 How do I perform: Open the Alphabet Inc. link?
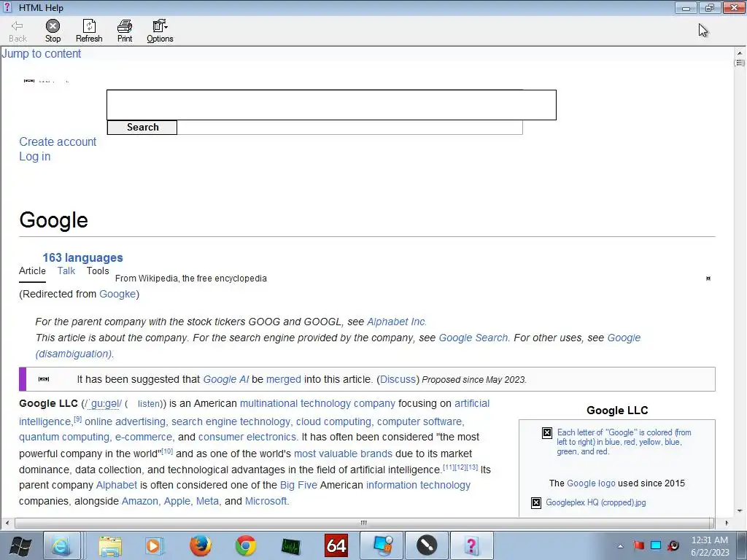click(x=397, y=322)
